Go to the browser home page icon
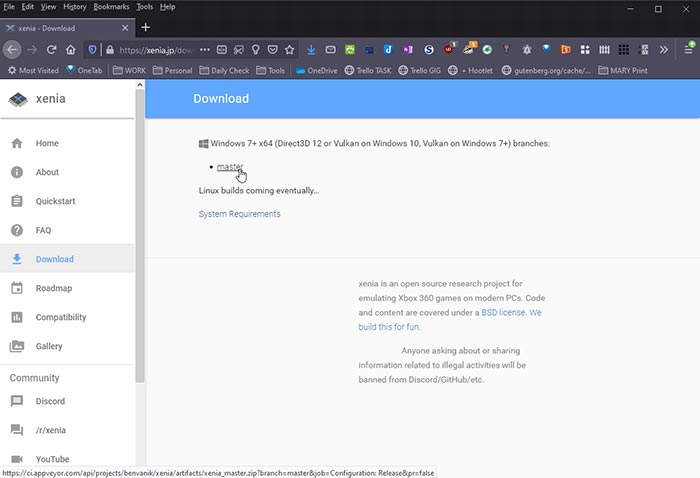Screen dimensions: 700x478 tap(71, 49)
